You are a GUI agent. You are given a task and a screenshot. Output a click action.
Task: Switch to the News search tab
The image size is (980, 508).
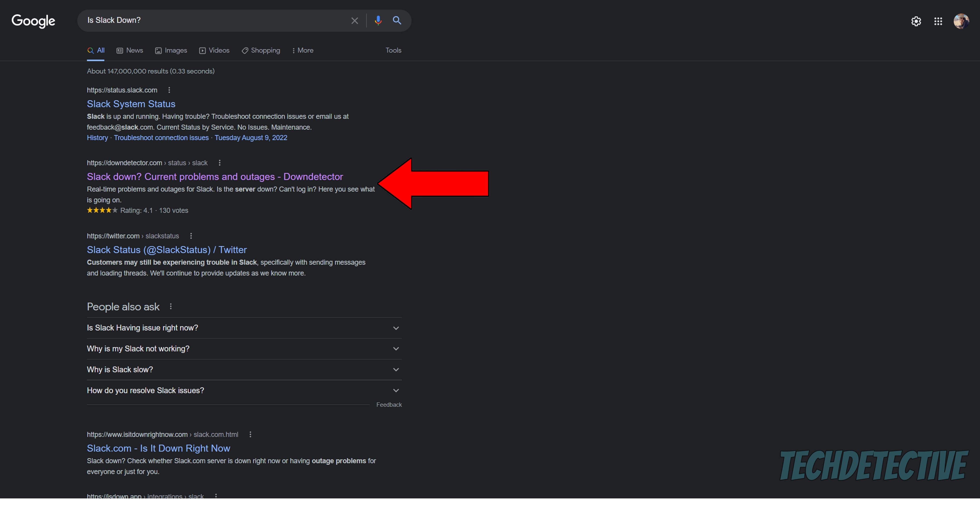point(130,51)
